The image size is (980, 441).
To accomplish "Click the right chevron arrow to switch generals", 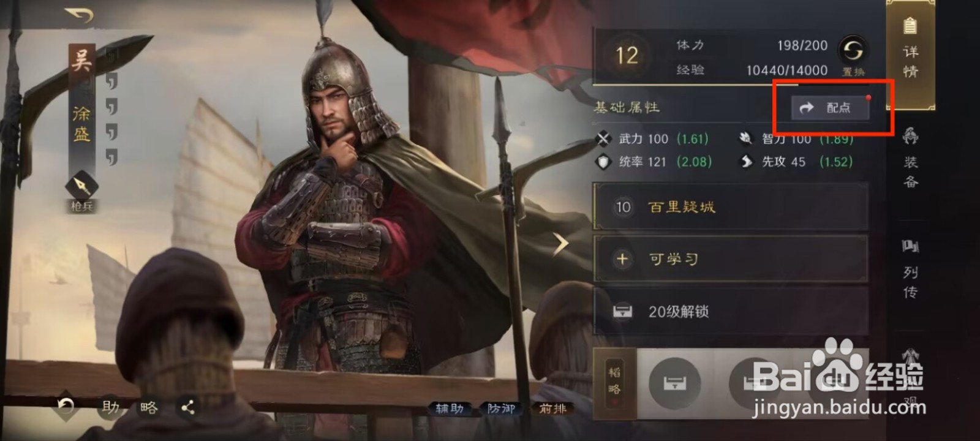I will tap(560, 243).
